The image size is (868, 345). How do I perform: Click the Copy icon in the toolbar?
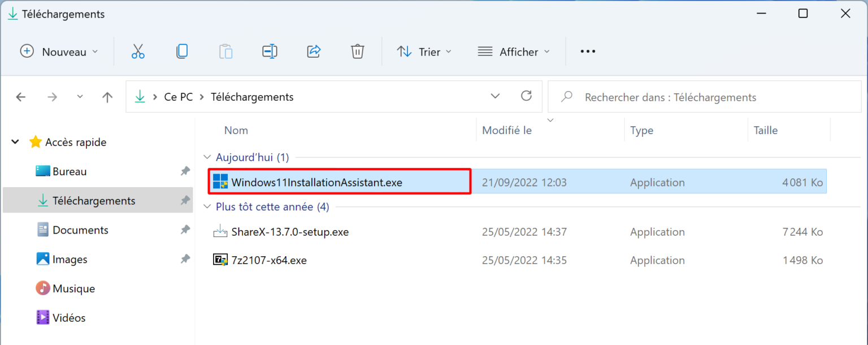(182, 51)
